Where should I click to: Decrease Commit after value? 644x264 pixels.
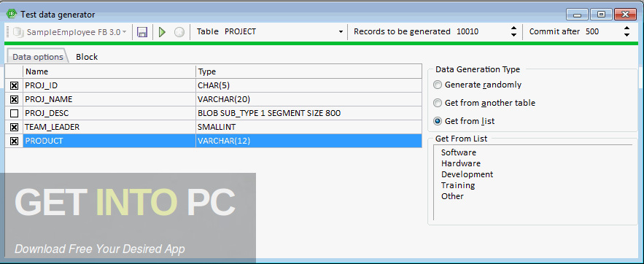point(626,35)
